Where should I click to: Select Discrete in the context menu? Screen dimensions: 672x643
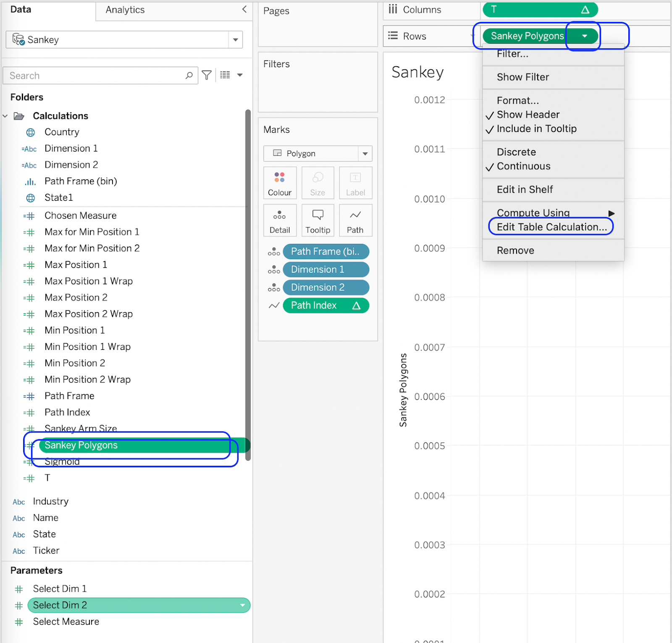coord(516,152)
